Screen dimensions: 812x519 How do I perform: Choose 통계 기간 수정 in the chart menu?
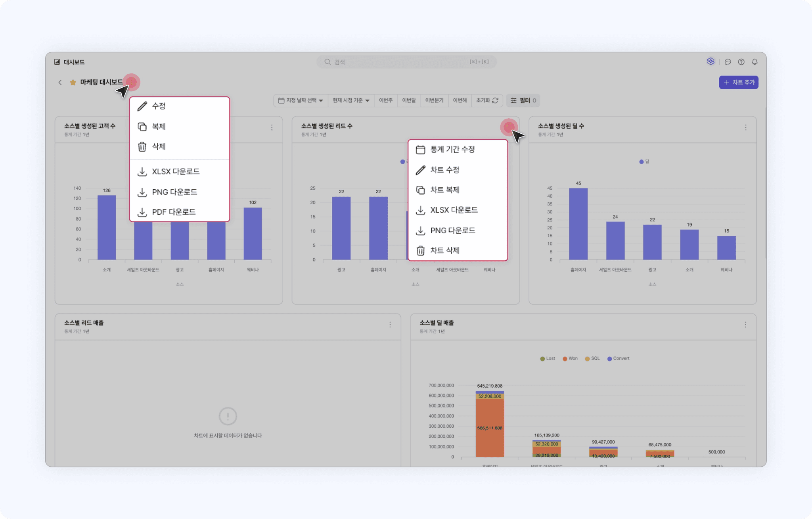(x=452, y=150)
